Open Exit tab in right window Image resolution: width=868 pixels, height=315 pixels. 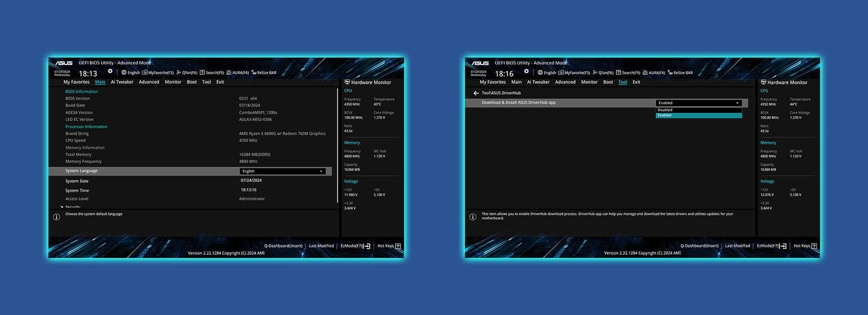coord(636,82)
